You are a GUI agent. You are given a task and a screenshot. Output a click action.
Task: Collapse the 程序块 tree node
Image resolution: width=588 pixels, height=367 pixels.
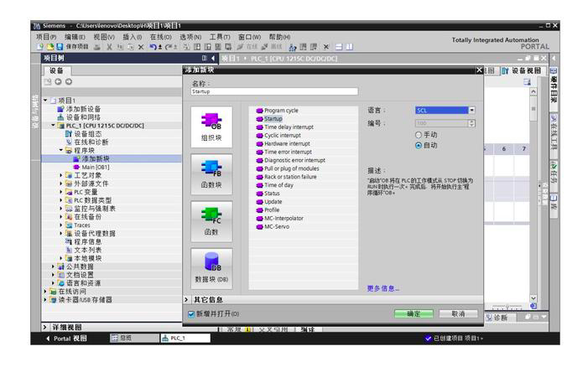coord(61,150)
